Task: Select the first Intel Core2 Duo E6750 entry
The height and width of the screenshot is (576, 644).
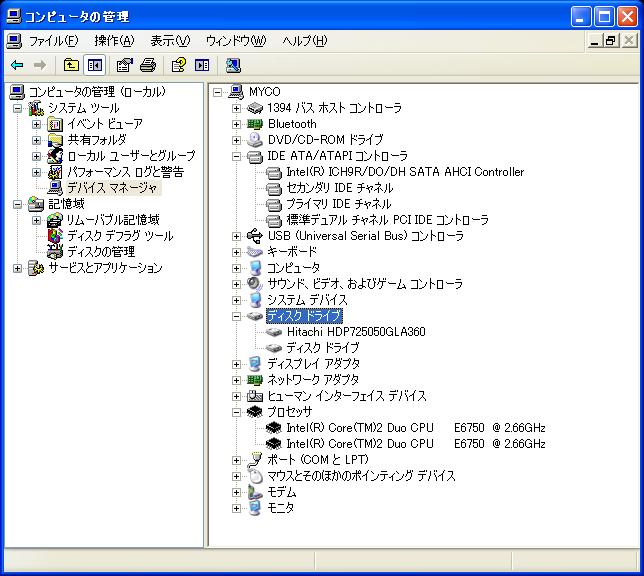Action: pos(416,428)
